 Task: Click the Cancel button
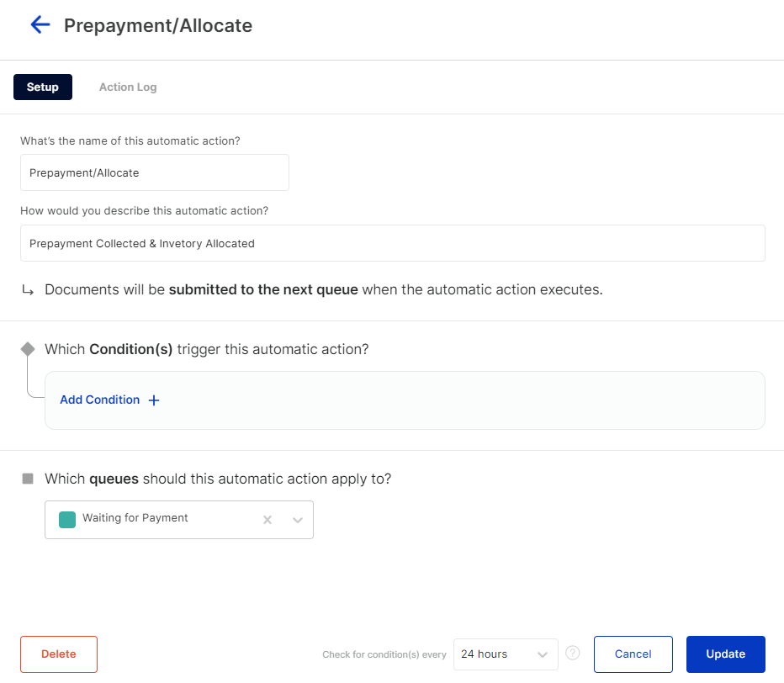coord(633,654)
